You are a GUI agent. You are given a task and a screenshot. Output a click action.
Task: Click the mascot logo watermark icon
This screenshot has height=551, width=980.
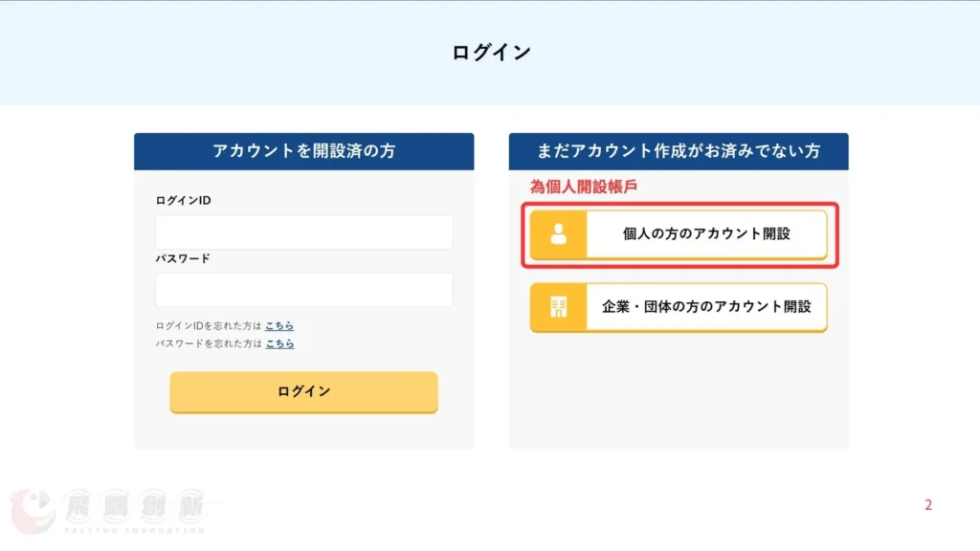[x=32, y=514]
